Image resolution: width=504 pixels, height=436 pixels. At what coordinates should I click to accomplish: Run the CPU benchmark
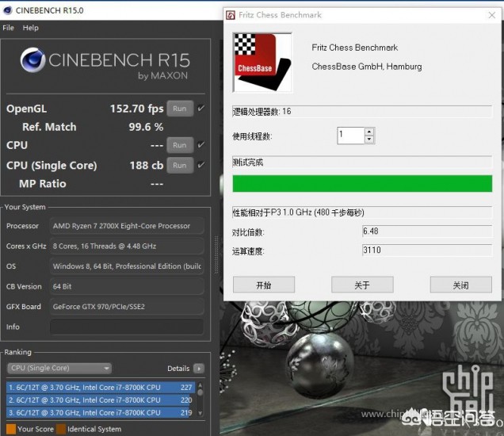[180, 145]
